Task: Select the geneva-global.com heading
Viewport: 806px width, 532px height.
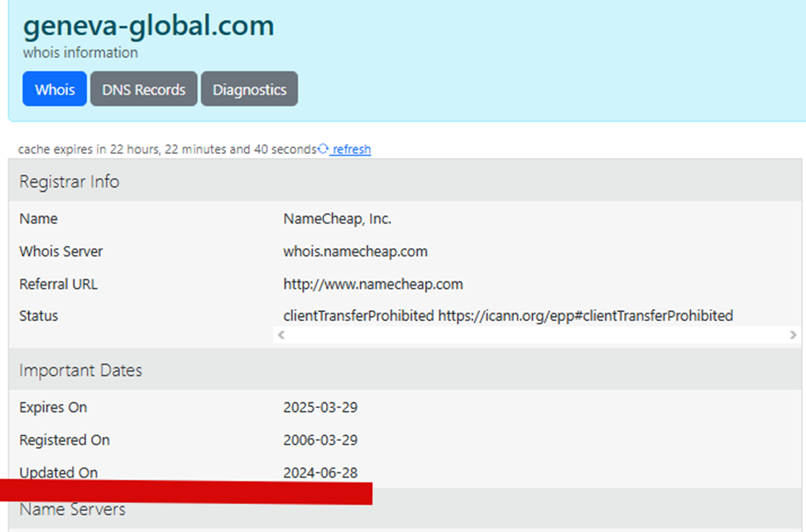Action: 149,26
